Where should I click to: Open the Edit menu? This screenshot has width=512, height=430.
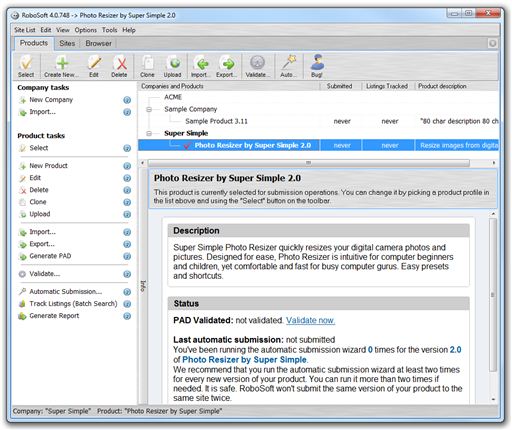[46, 30]
